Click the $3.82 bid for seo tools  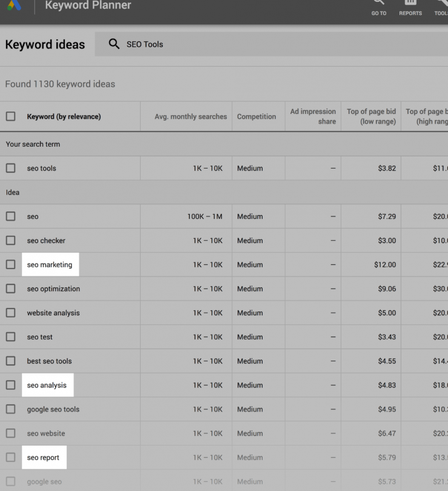tap(387, 168)
